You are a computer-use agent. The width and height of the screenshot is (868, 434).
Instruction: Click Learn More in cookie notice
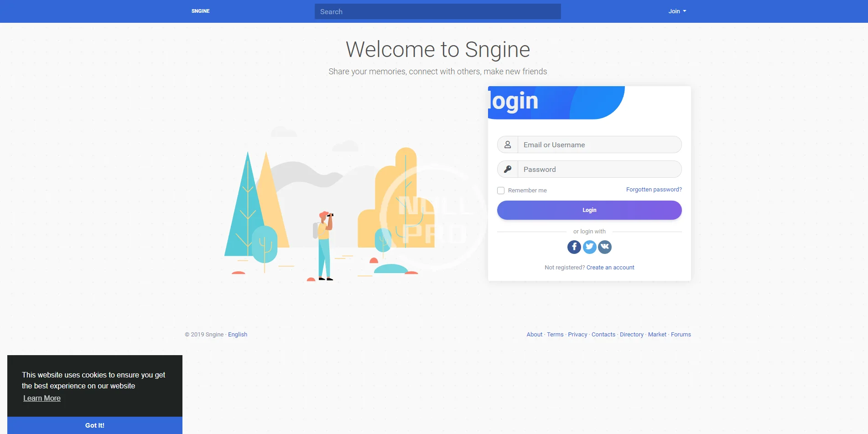42,398
